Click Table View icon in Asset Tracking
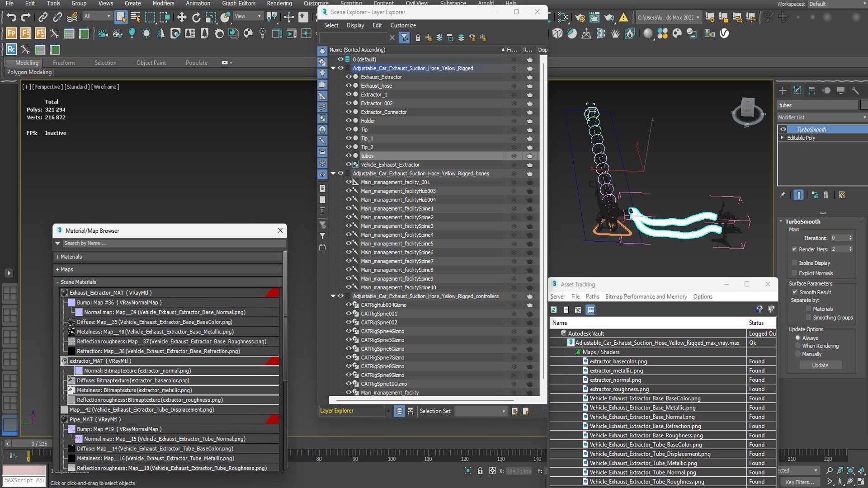Viewport: 868px width, 488px height. pos(590,310)
